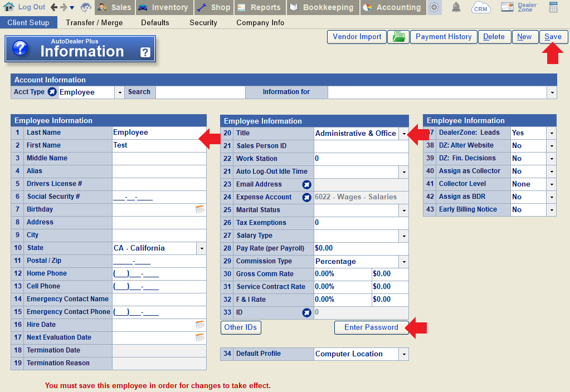The image size is (570, 392).
Task: Expand the Title dropdown
Action: 404,134
